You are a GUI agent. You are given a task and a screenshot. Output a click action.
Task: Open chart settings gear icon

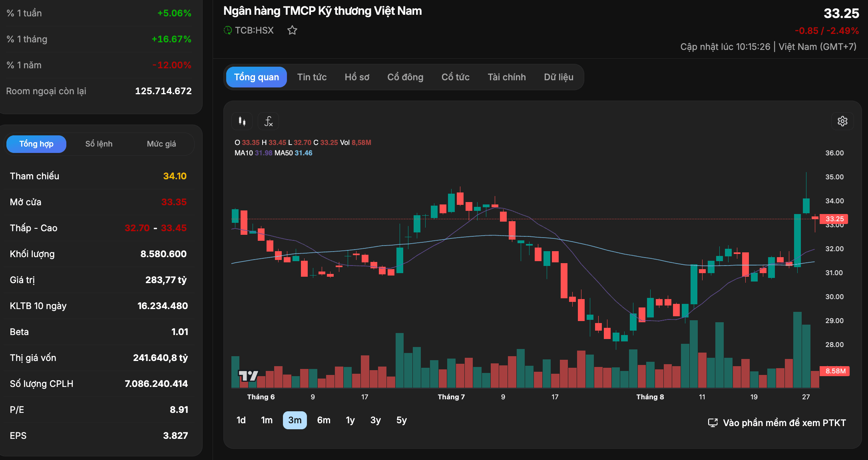click(x=842, y=121)
